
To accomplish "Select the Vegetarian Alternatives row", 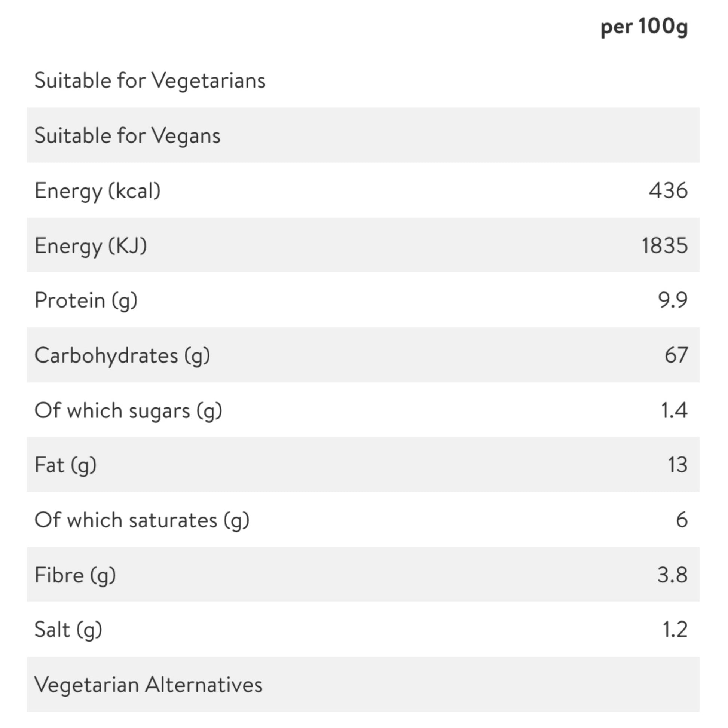I will click(363, 684).
